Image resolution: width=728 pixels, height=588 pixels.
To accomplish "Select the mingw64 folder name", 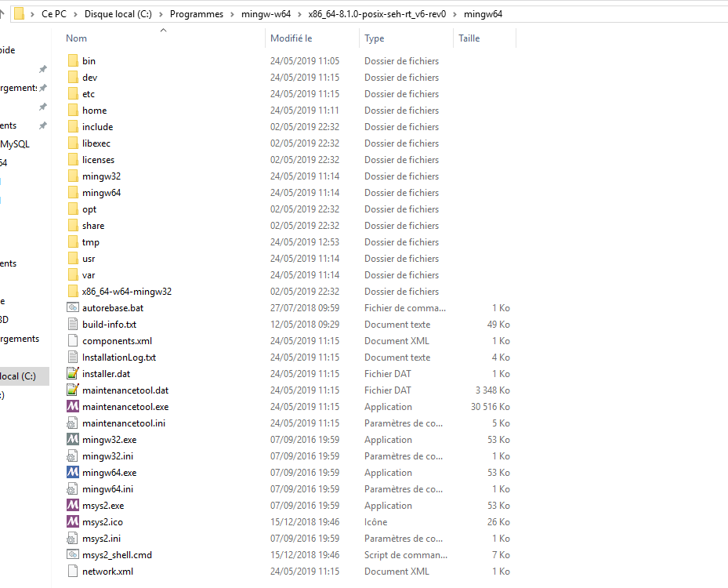I will 101,193.
